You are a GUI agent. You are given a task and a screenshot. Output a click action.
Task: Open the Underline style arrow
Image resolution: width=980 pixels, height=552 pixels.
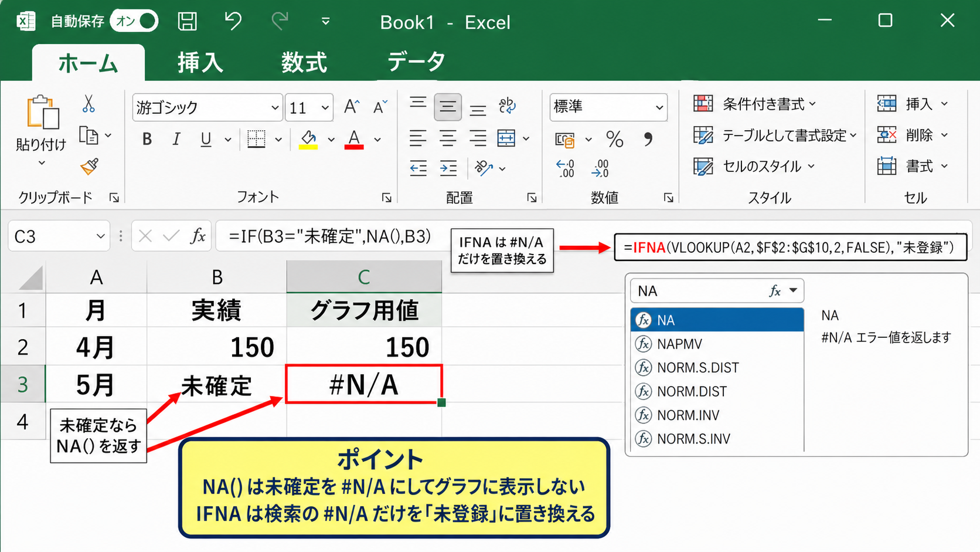(228, 140)
